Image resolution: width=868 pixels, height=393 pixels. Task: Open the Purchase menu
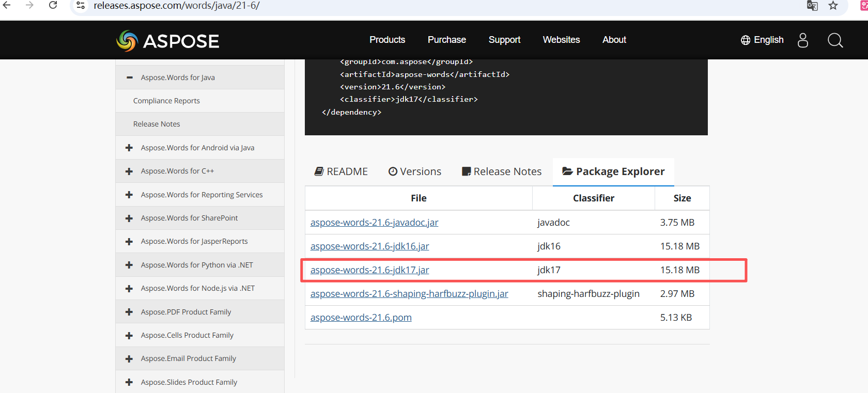[x=447, y=40]
